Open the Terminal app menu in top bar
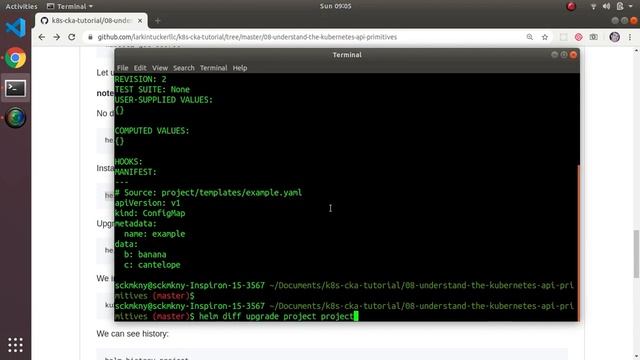This screenshot has height=360, width=640. 70,6
